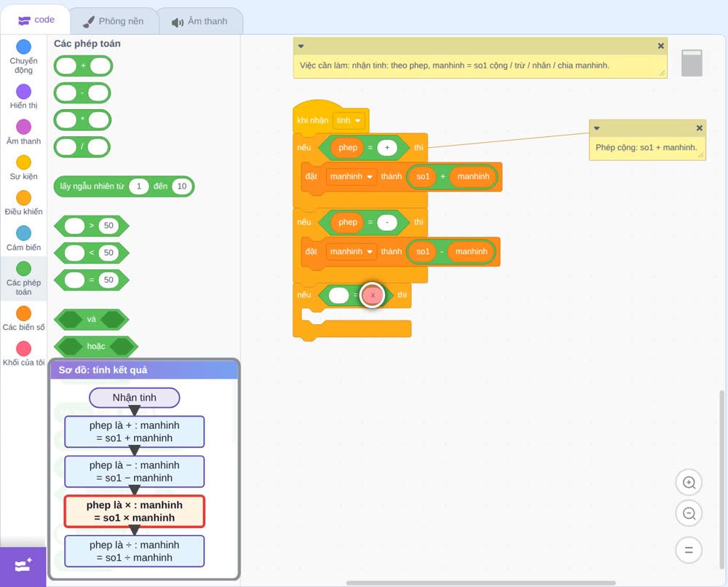This screenshot has height=587, width=728.
Task: Click the random range field showing 10
Action: click(x=181, y=186)
